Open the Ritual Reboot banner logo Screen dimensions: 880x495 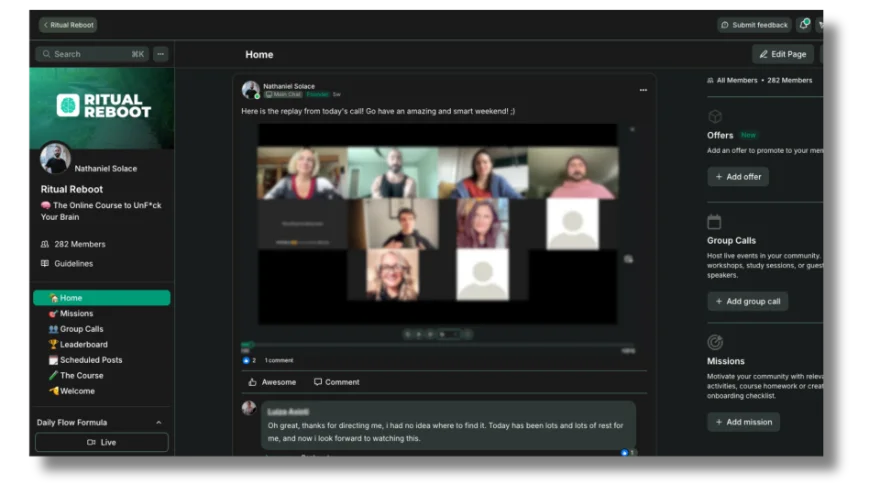(104, 106)
